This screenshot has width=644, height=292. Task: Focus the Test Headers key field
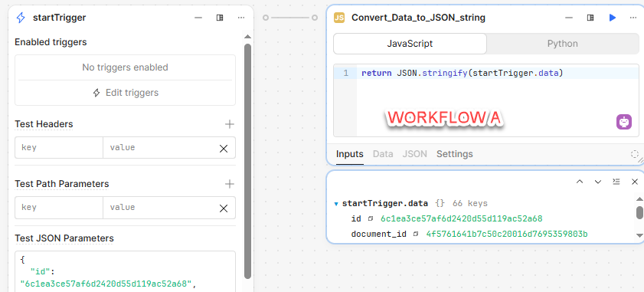(59, 148)
